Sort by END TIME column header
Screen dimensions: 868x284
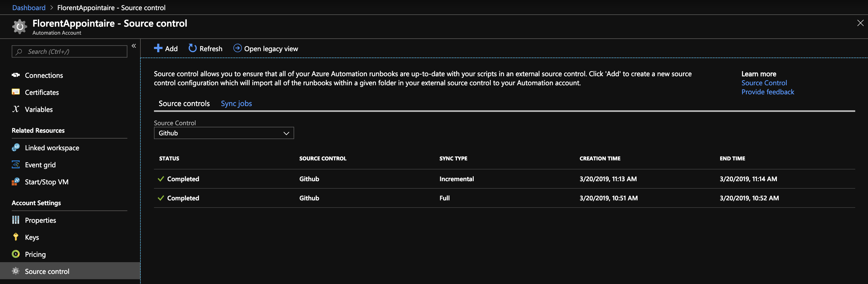coord(732,158)
